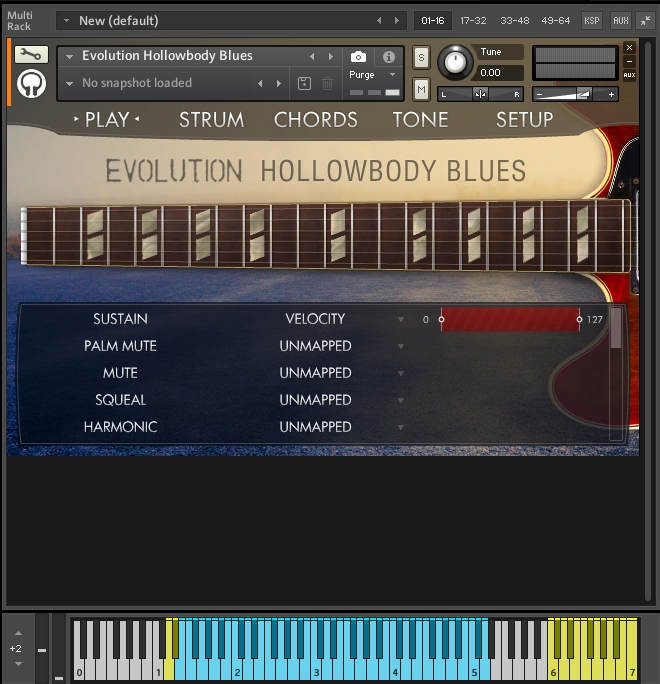Click the L/R pan slider
This screenshot has width=660, height=684.
point(480,94)
